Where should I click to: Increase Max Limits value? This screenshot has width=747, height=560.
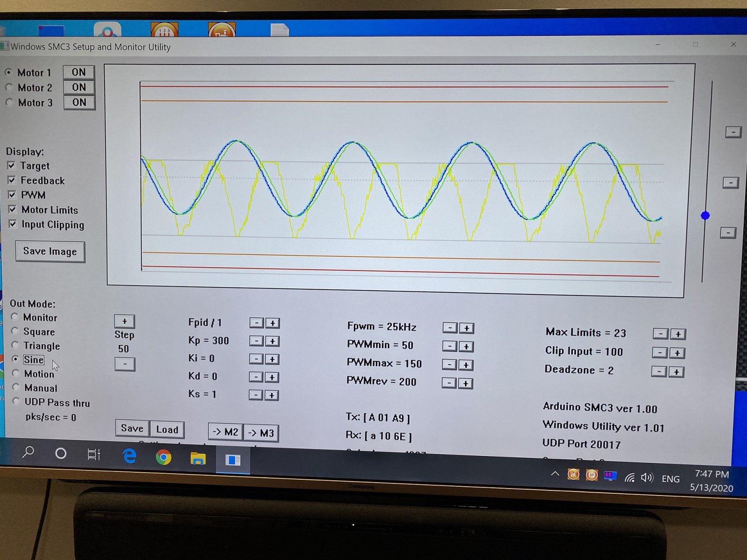click(x=678, y=334)
